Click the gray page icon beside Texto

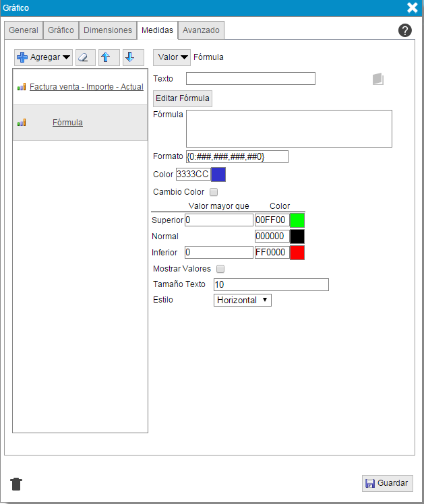378,79
